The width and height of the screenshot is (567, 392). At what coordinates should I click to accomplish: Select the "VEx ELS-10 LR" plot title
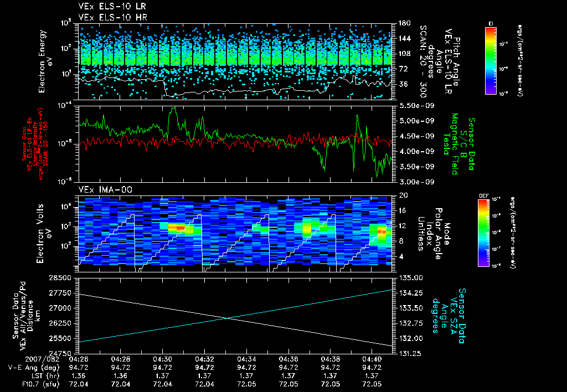point(112,7)
